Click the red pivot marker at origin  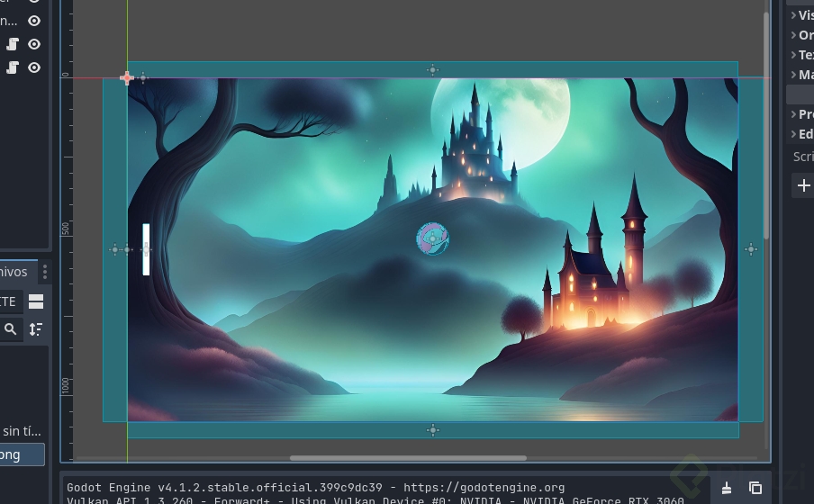(127, 78)
